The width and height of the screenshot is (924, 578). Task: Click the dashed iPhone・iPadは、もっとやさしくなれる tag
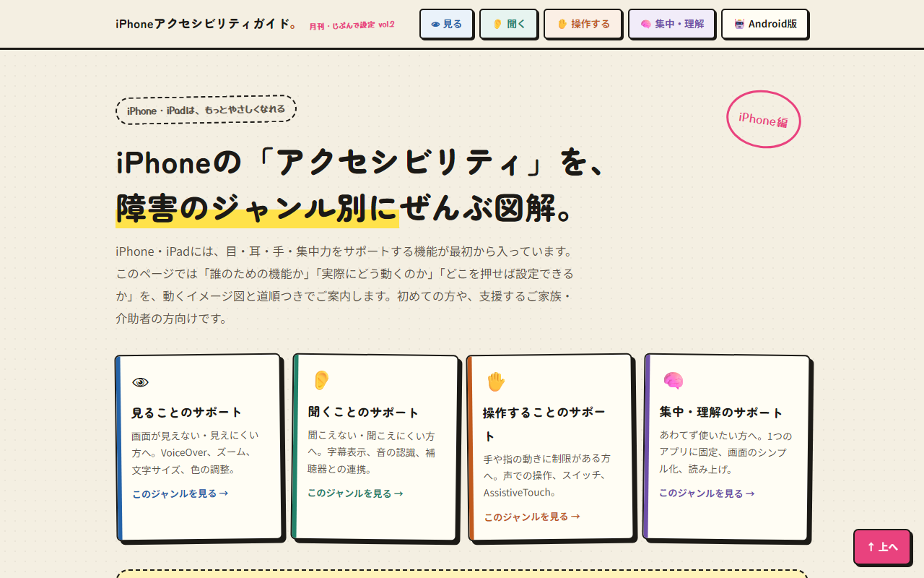coord(206,110)
